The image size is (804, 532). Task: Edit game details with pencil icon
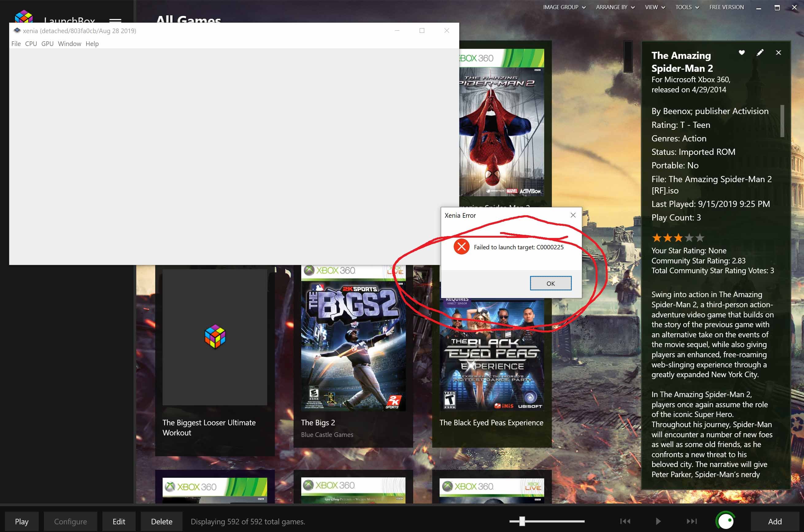coord(760,52)
